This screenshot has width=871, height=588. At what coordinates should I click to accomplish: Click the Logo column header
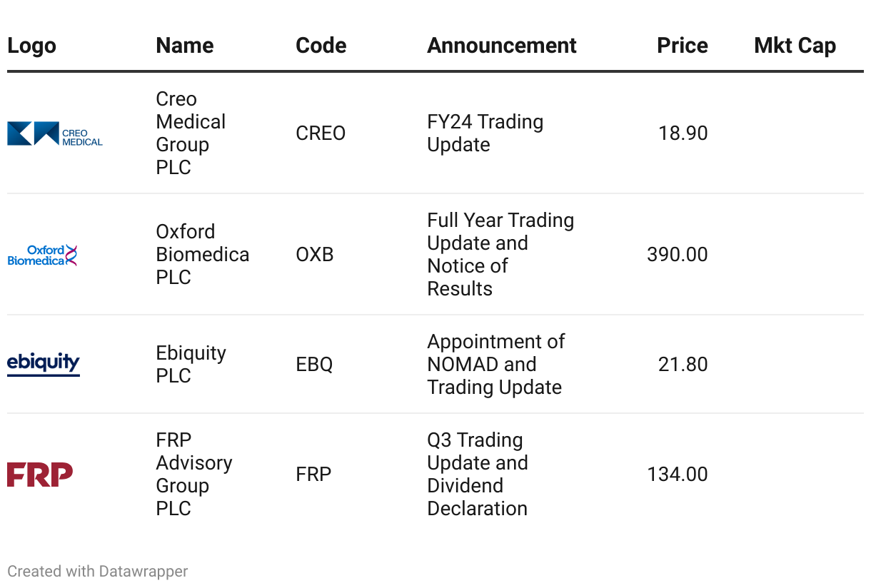(x=31, y=46)
